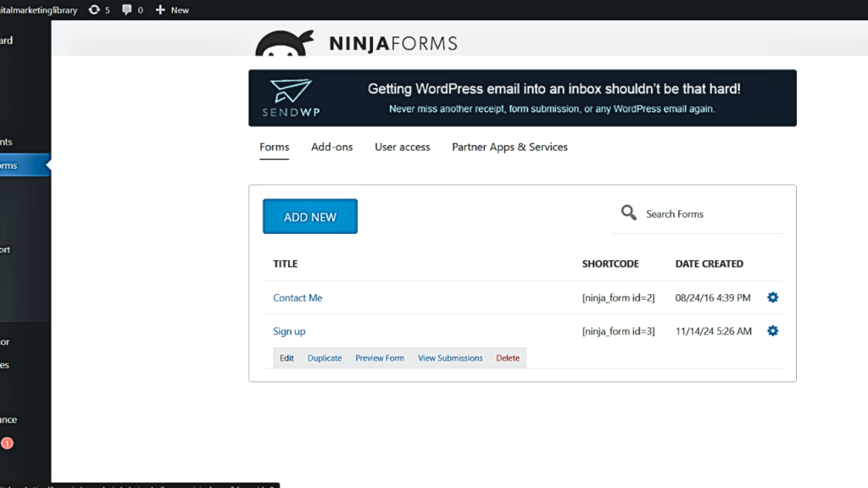Screen dimensions: 868x488
Task: View the Partner Apps & Services tab
Action: pyautogui.click(x=509, y=147)
